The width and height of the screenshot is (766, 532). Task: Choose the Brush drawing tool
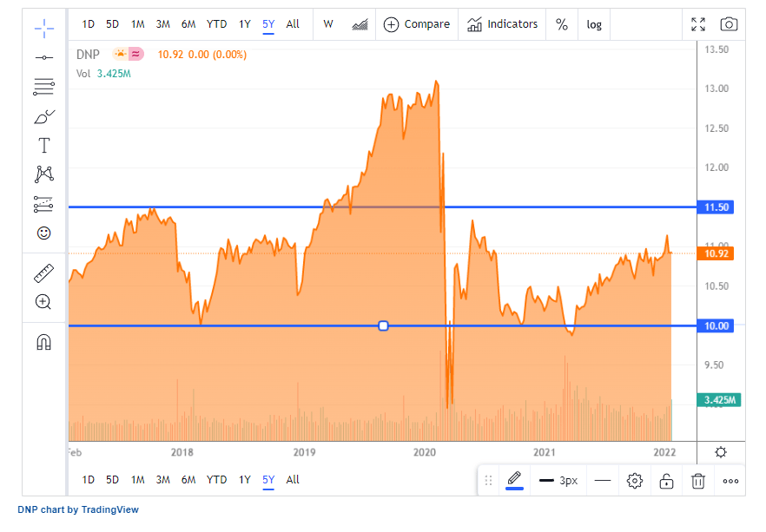[43, 115]
